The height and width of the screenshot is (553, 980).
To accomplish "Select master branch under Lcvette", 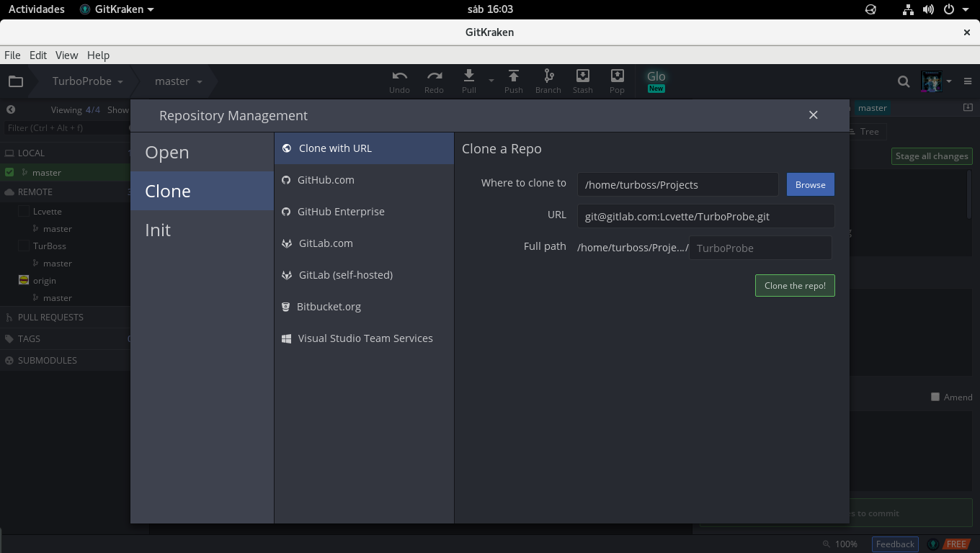I will point(58,228).
